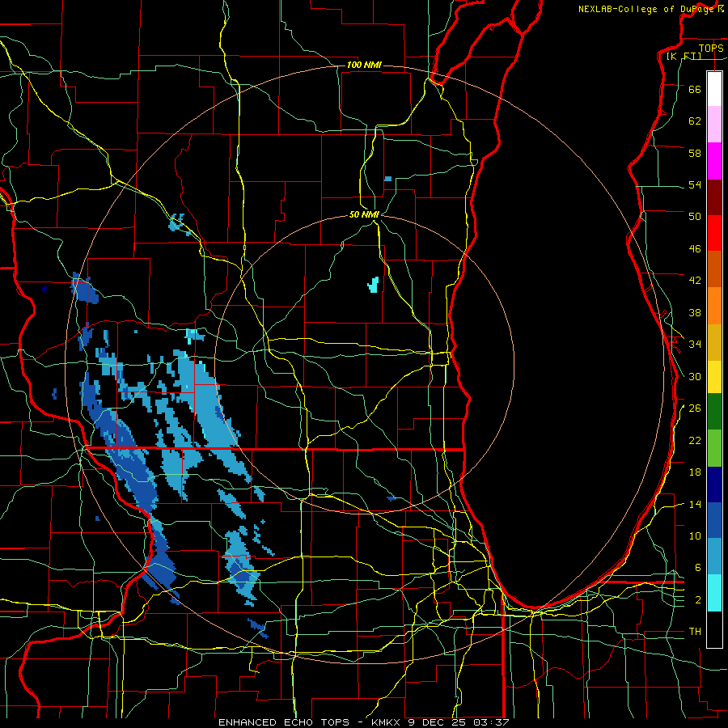728x728 pixels.
Task: Pick the light orange legend swatch
Action: point(714,306)
